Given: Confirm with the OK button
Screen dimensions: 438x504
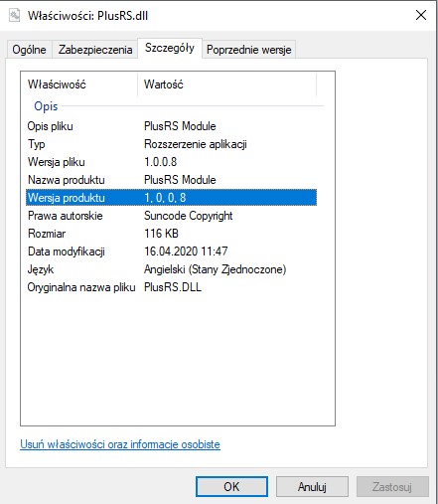Looking at the screenshot, I should pos(231,487).
